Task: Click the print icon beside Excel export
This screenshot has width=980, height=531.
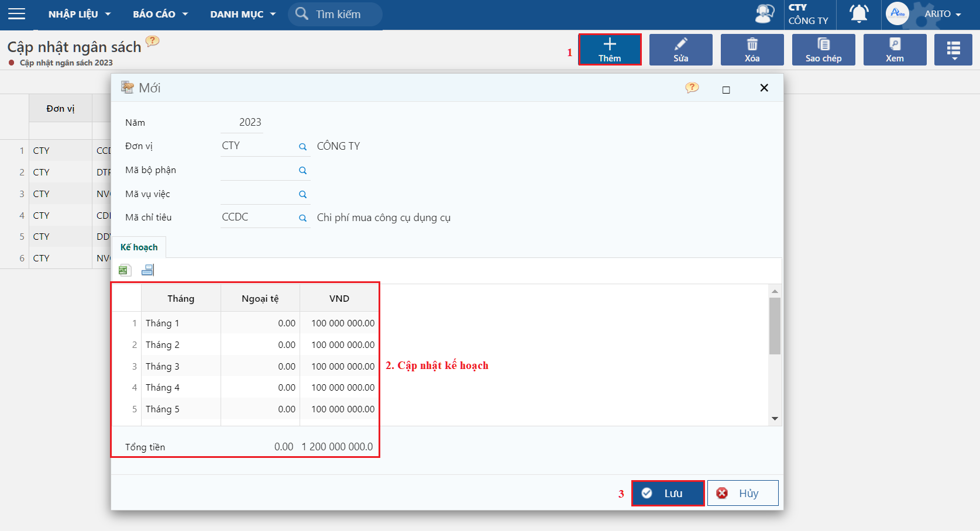Action: 147,270
